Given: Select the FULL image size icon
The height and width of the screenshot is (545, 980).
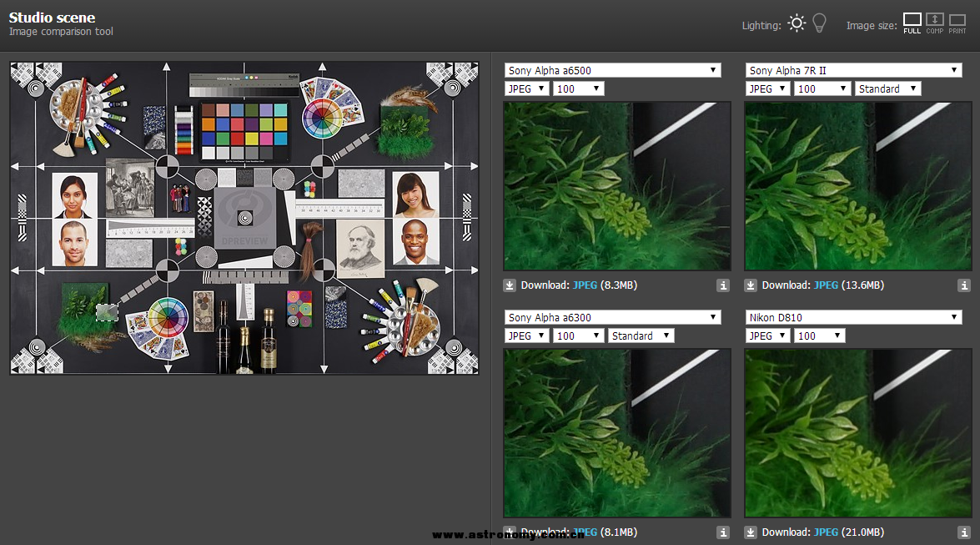Looking at the screenshot, I should (912, 23).
